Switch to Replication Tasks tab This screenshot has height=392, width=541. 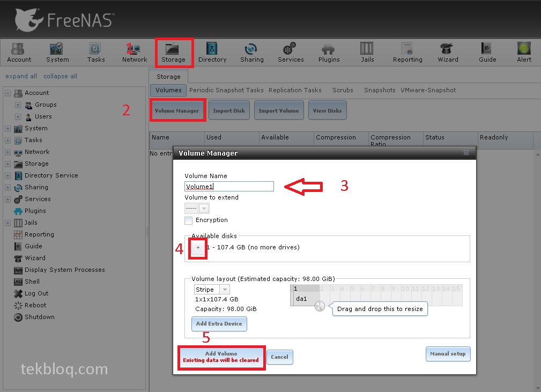point(295,90)
